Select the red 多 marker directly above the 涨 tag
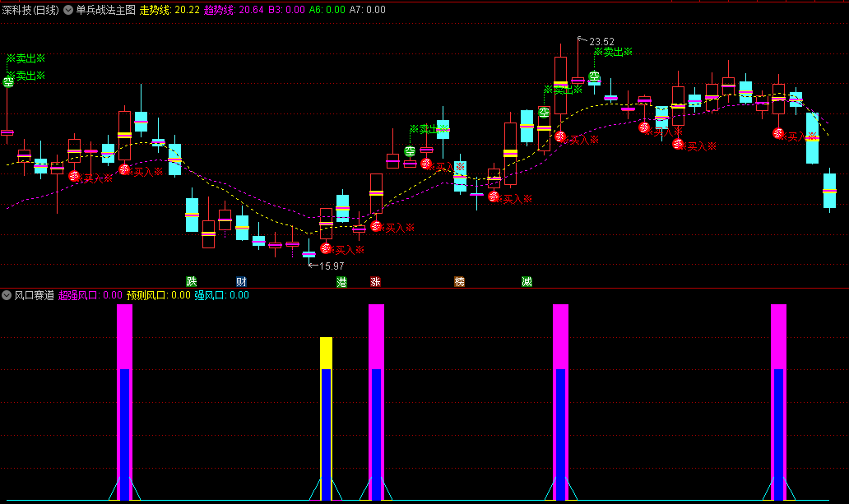This screenshot has height=504, width=849. (376, 226)
